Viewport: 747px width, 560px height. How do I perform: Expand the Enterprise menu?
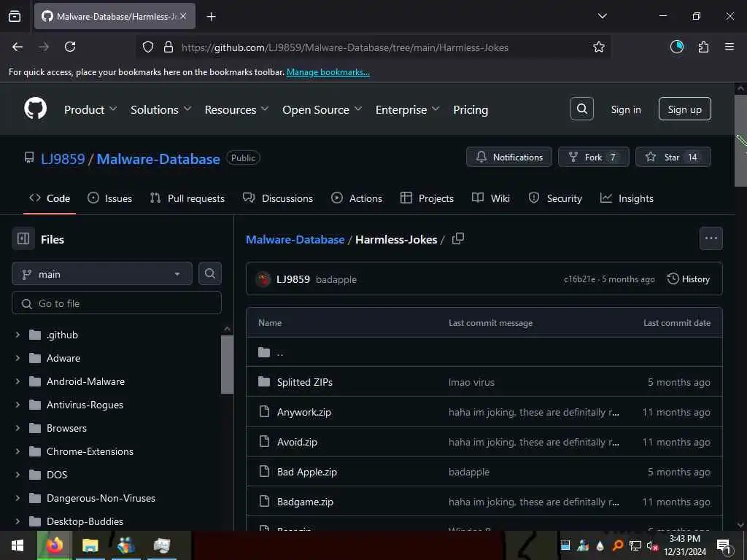pyautogui.click(x=407, y=109)
